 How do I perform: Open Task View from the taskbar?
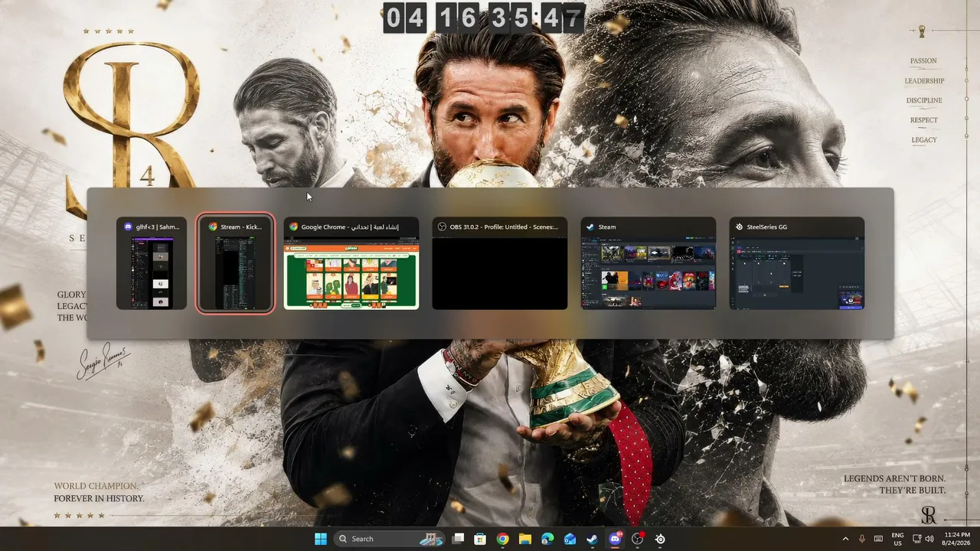coord(458,539)
